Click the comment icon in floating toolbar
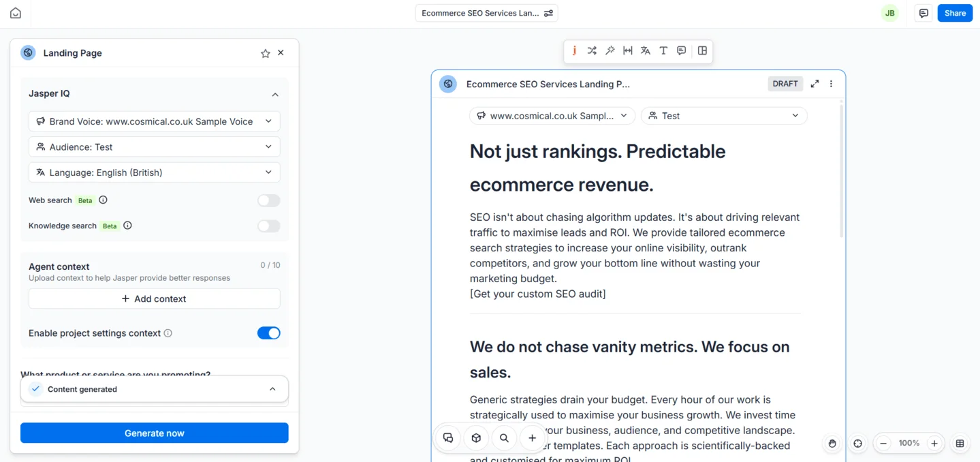The width and height of the screenshot is (980, 462). coord(681,50)
